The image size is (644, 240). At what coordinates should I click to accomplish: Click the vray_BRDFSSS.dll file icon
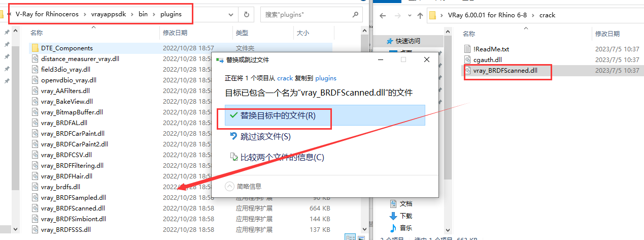coord(35,229)
